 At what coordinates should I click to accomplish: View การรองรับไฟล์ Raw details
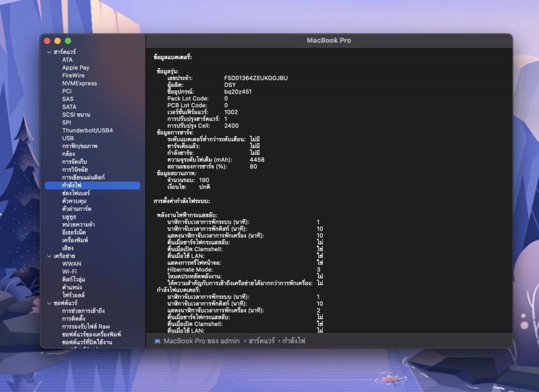[x=86, y=327]
